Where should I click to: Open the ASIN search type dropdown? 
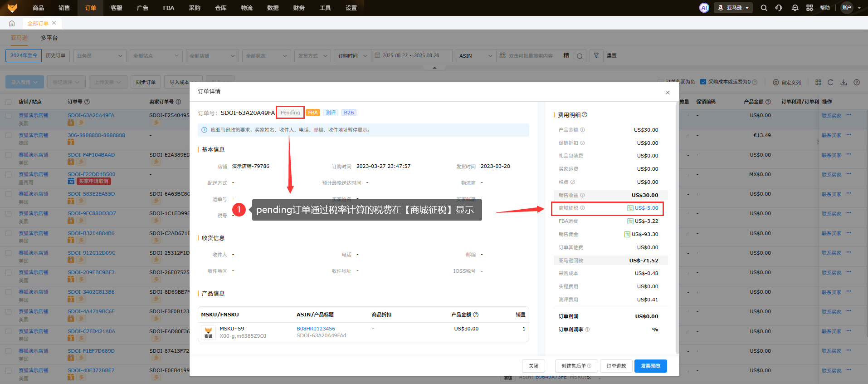476,55
